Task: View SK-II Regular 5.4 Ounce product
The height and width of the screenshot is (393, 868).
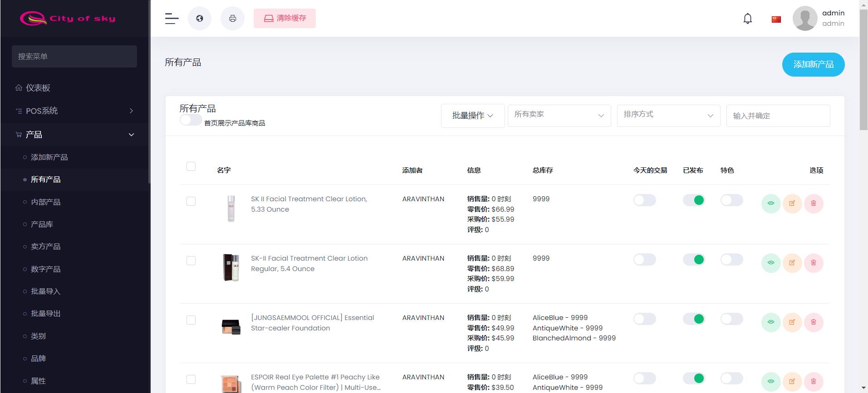Action: click(771, 263)
